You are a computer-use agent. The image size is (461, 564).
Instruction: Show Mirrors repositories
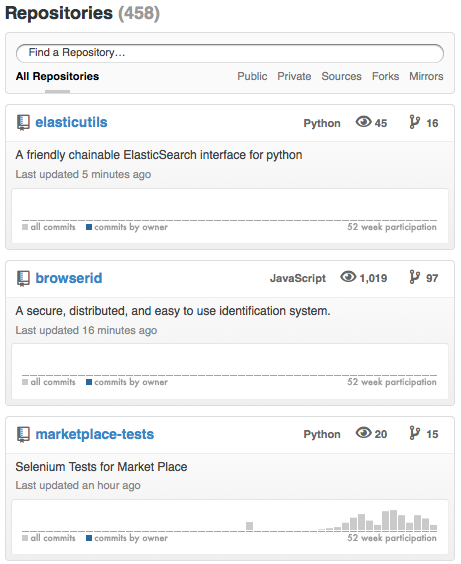pyautogui.click(x=426, y=76)
